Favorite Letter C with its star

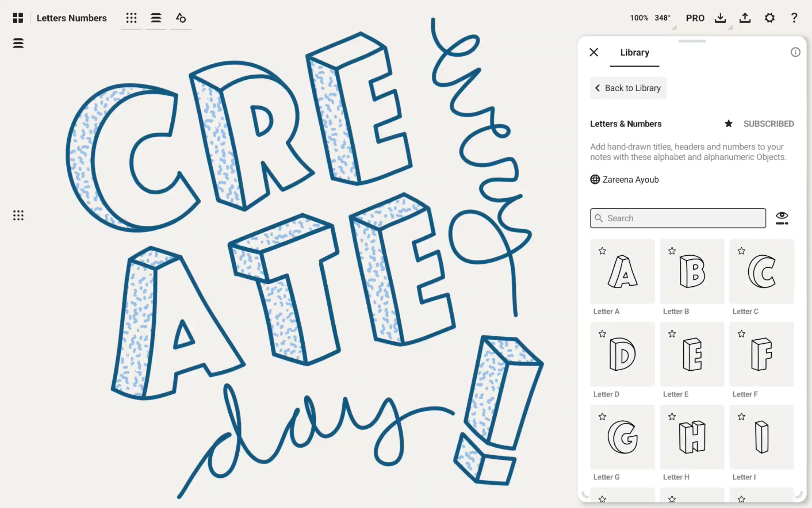(x=742, y=251)
